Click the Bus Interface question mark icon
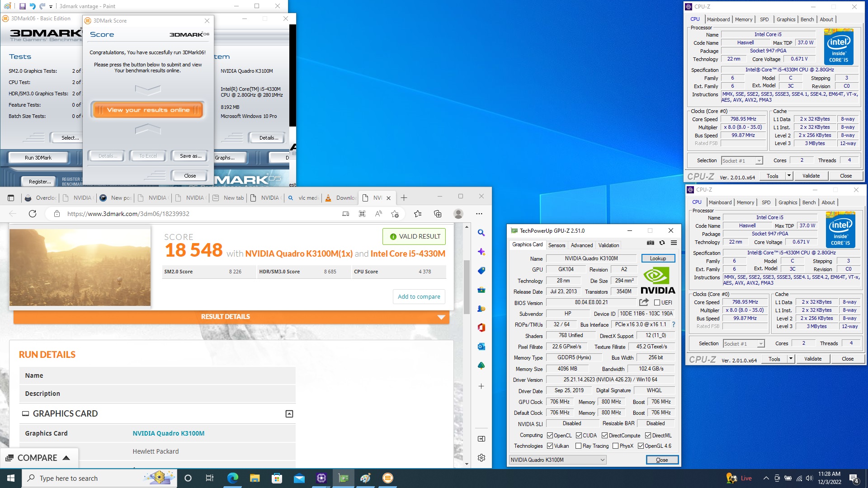 click(x=674, y=324)
